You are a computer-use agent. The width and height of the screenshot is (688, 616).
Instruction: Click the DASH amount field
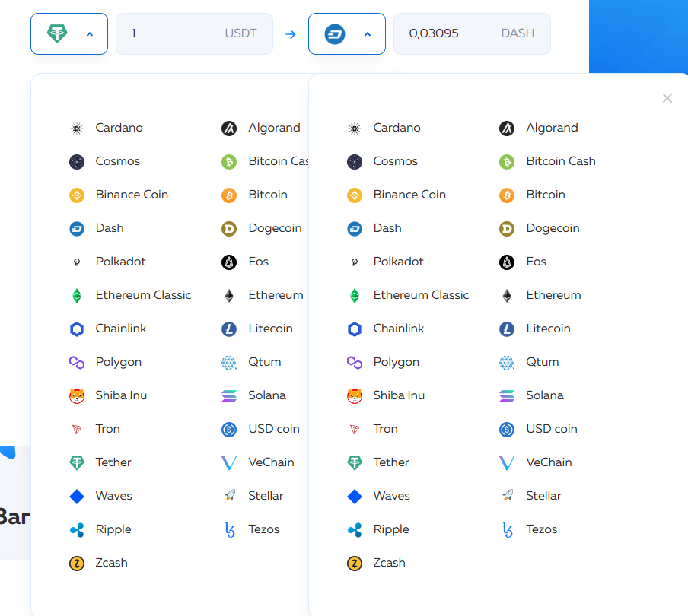coord(472,33)
